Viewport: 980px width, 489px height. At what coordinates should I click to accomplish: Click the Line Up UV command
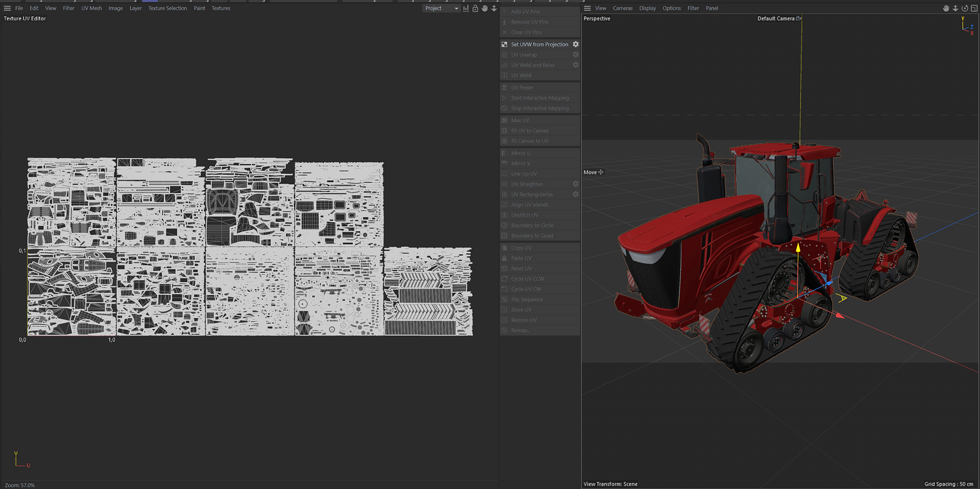540,174
